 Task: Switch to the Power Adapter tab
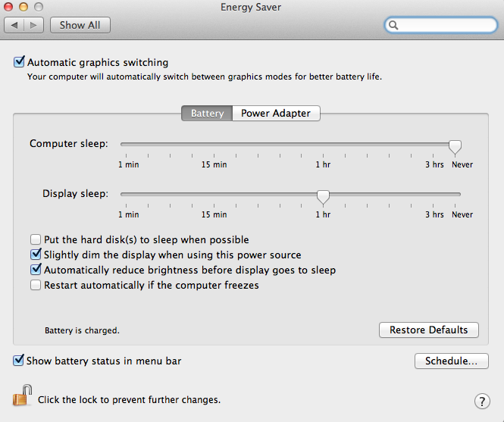click(276, 113)
